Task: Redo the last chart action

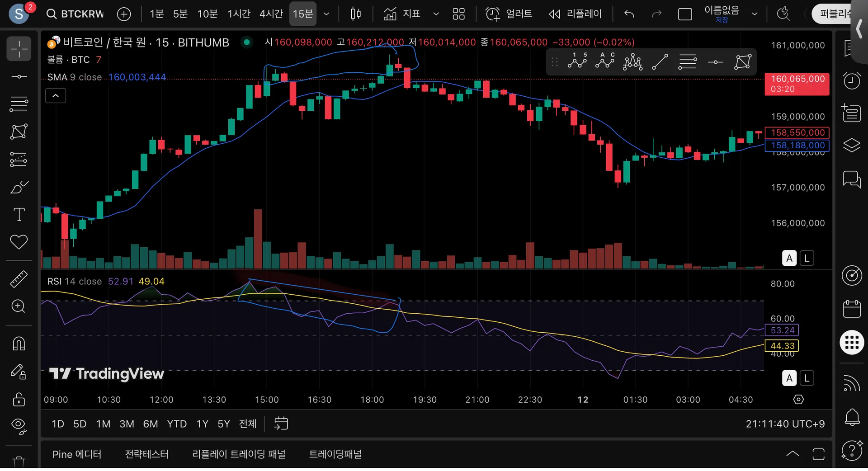Action: click(656, 14)
